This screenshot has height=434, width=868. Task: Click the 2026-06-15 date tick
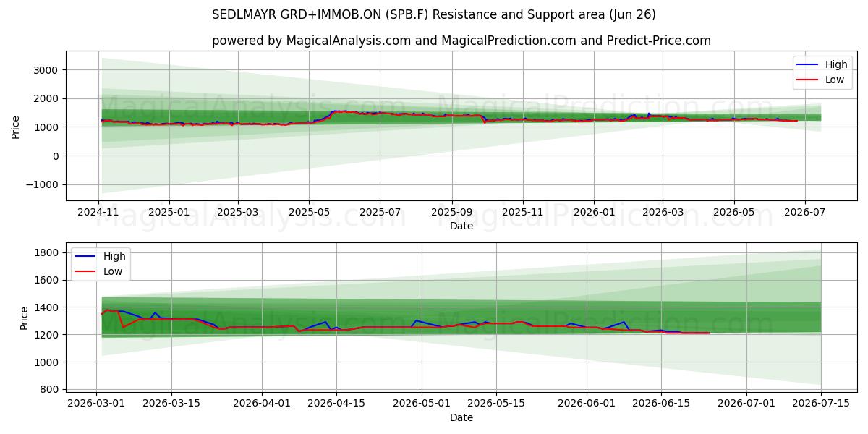[660, 403]
